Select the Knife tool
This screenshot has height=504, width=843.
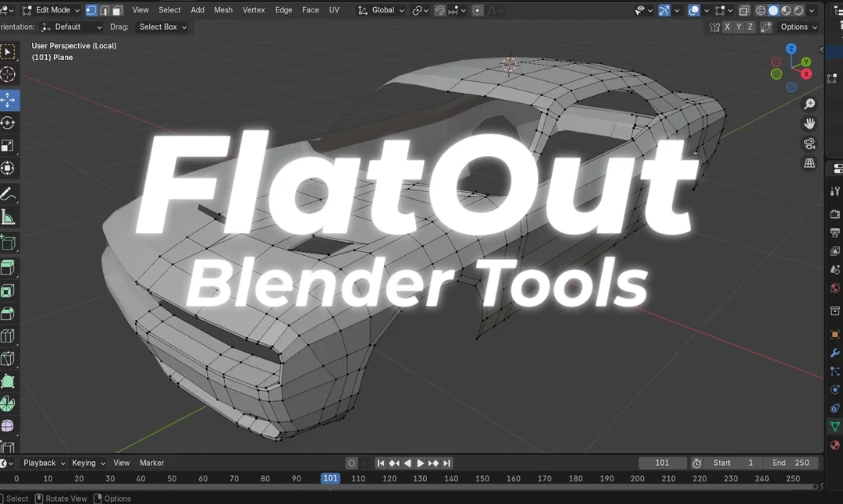[8, 358]
